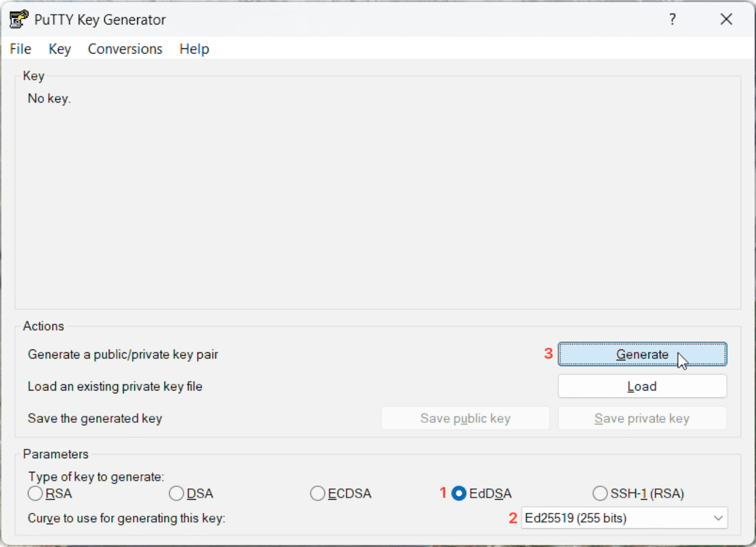Click the Save public key button

[x=465, y=418]
